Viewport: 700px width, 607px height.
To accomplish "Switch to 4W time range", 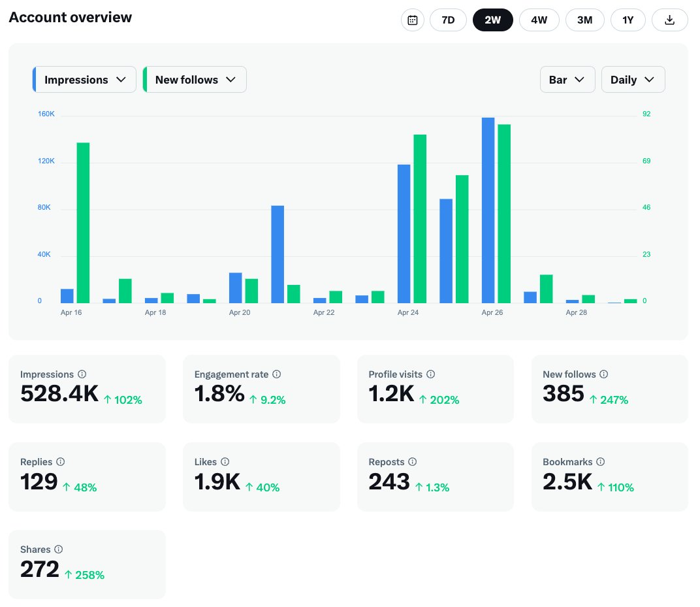I will [x=539, y=20].
